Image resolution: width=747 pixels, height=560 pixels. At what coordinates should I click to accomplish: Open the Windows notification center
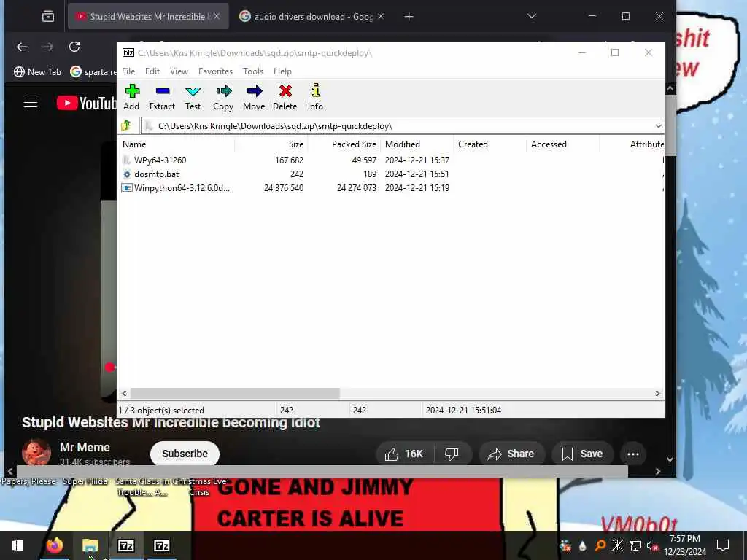[723, 545]
